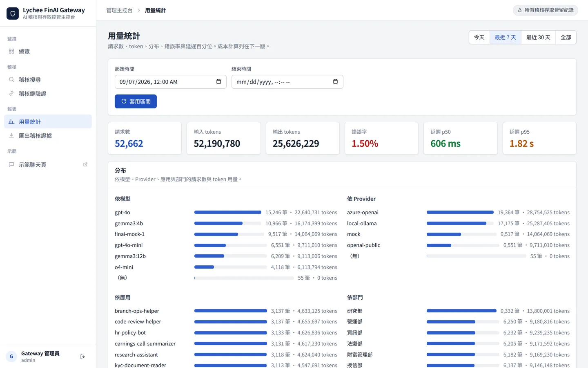Click the local-ollama provider label

tap(362, 223)
